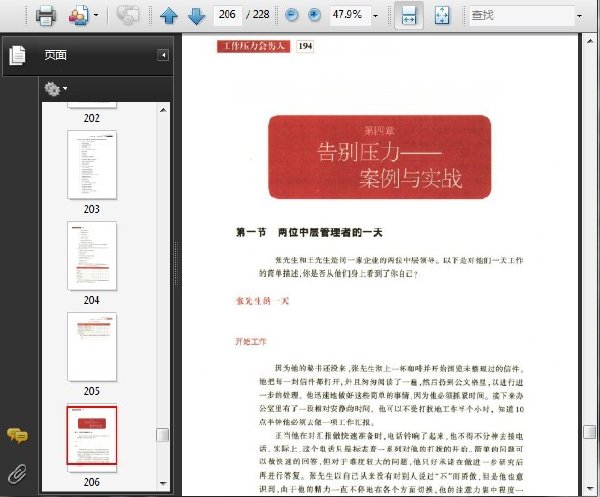600x497 pixels.
Task: Open the pages panel gear options menu
Action: tap(55, 89)
